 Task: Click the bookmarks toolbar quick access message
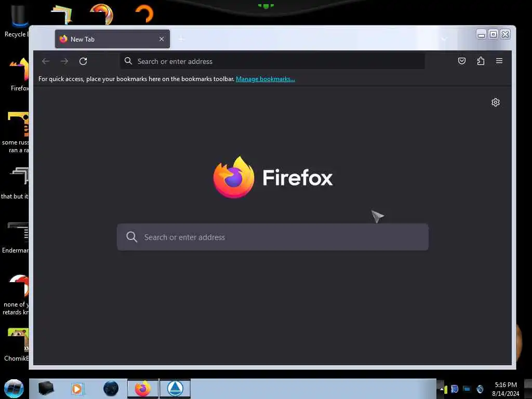(x=137, y=79)
